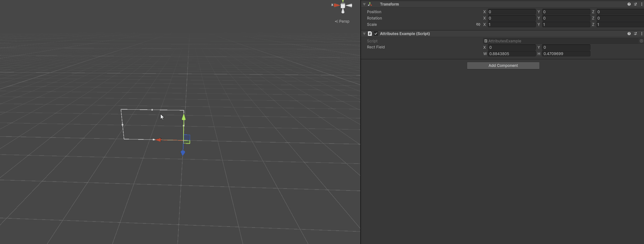Open Attributes Example presets icon
The width and height of the screenshot is (644, 244).
point(635,34)
